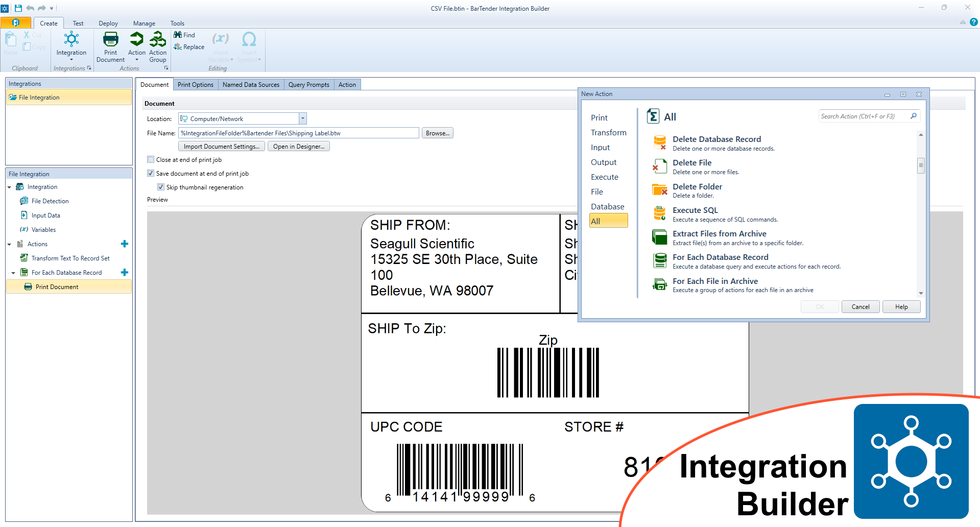Switch to the Named Data Sources tab
Screen dimensions: 980x527
(251, 84)
